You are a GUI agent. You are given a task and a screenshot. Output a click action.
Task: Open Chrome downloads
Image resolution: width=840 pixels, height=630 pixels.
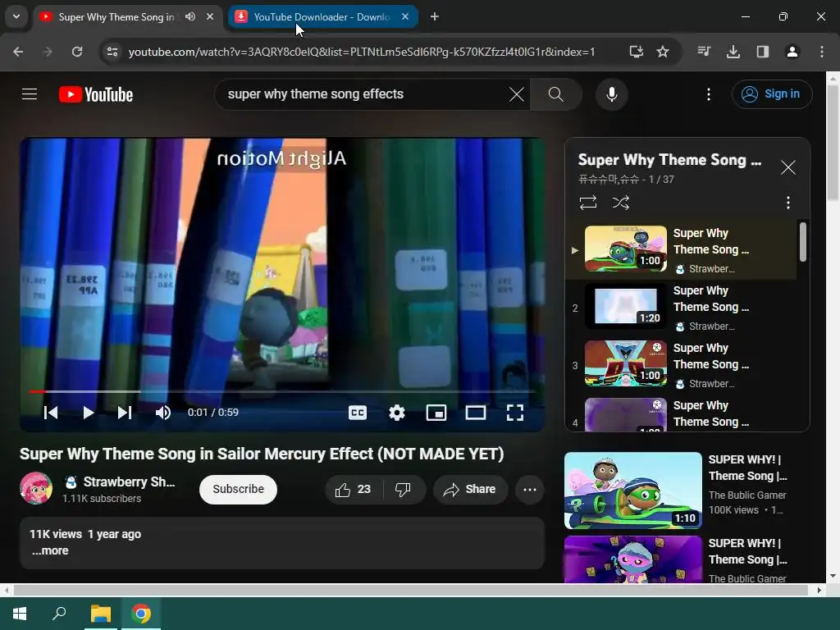[733, 52]
